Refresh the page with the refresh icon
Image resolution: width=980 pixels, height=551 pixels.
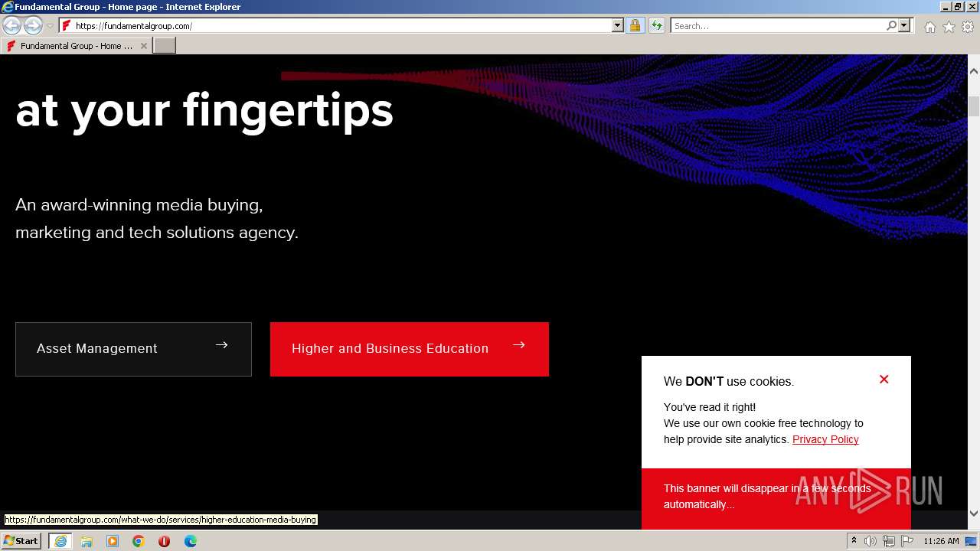click(x=656, y=25)
